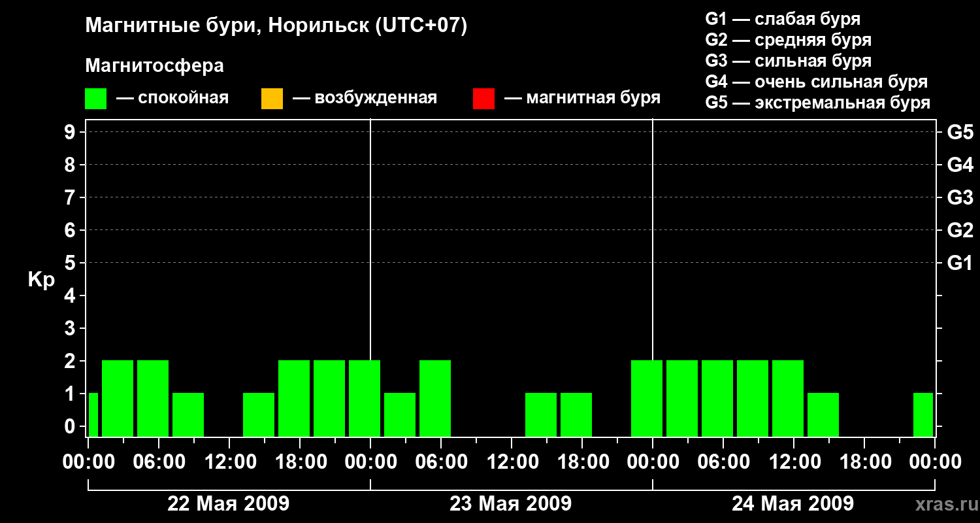Click the Kp 2 bar straddling midnight into 24 May
Screen dimensions: 980x523
coord(647,398)
